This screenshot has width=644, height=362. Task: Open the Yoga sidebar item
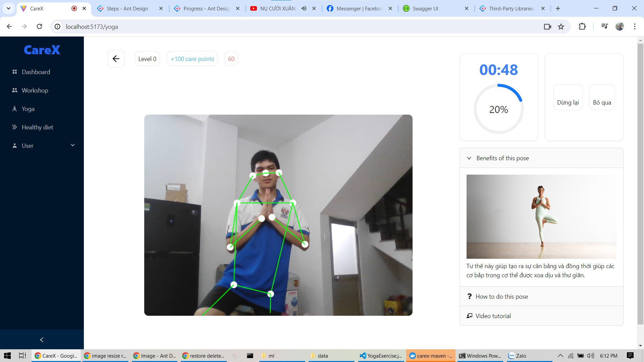[28, 109]
